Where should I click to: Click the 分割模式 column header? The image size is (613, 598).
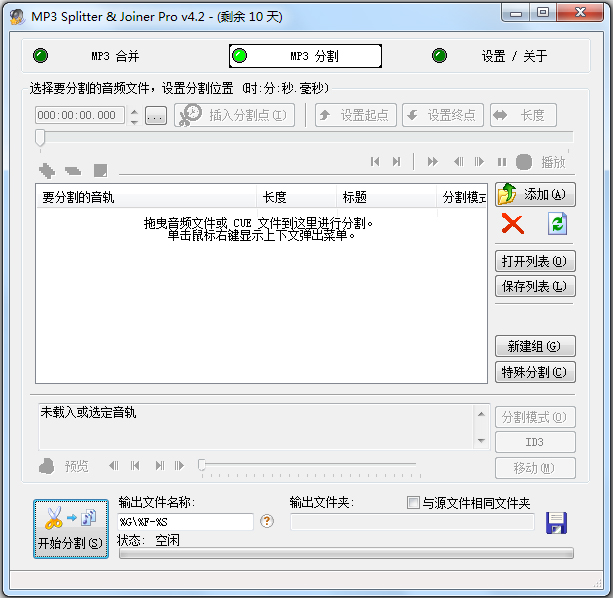[462, 197]
